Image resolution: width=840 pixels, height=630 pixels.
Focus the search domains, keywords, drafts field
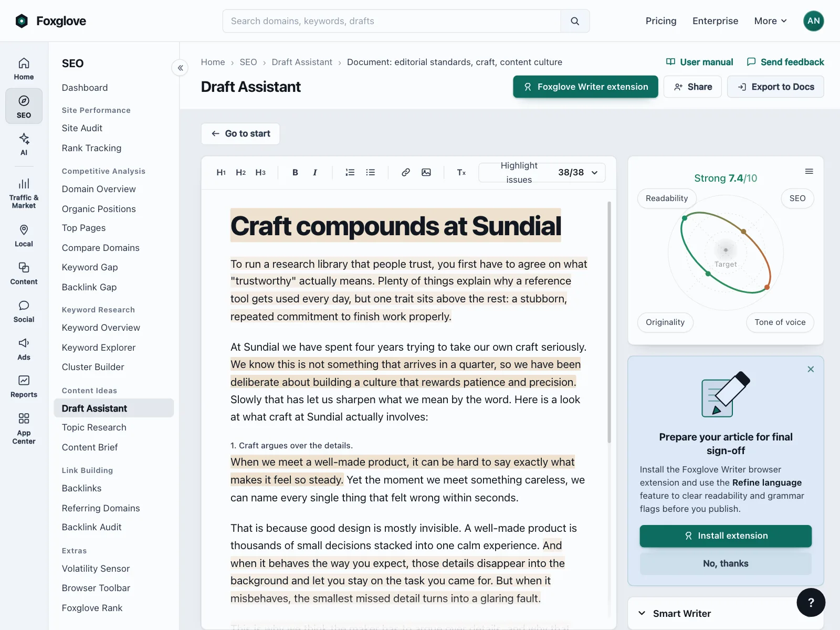coord(392,21)
